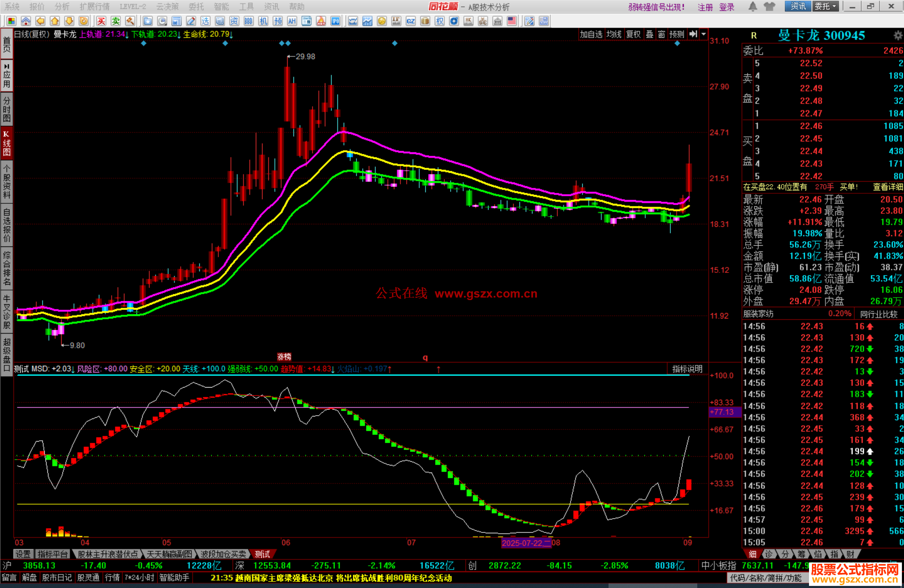Click the HOT flame toolbar icon
Image resolution: width=904 pixels, height=588 pixels.
point(321,21)
